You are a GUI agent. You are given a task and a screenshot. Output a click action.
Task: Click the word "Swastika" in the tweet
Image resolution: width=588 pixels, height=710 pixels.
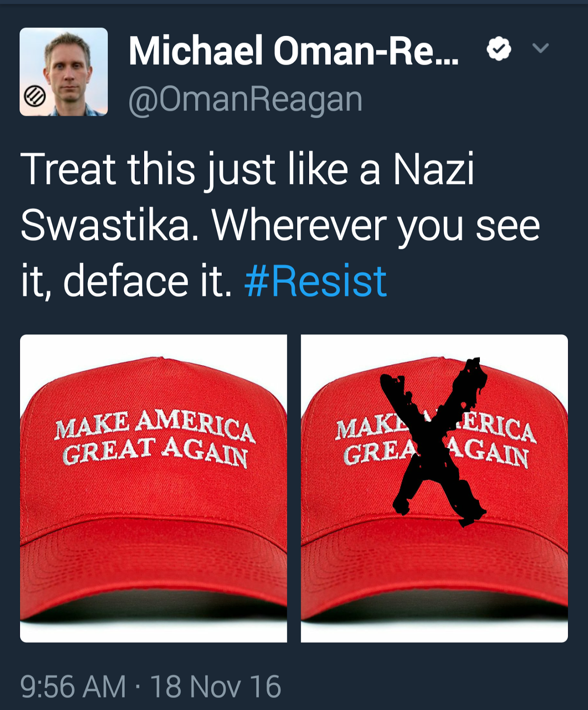coord(109,225)
